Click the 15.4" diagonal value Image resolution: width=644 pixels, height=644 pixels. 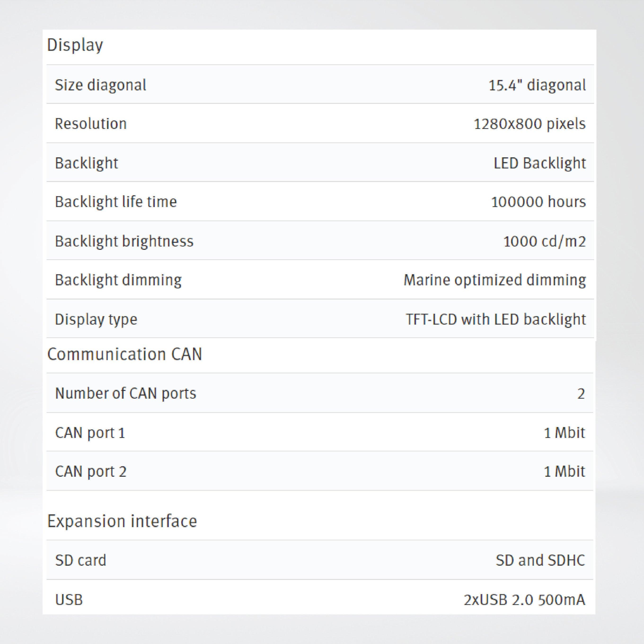click(x=537, y=85)
